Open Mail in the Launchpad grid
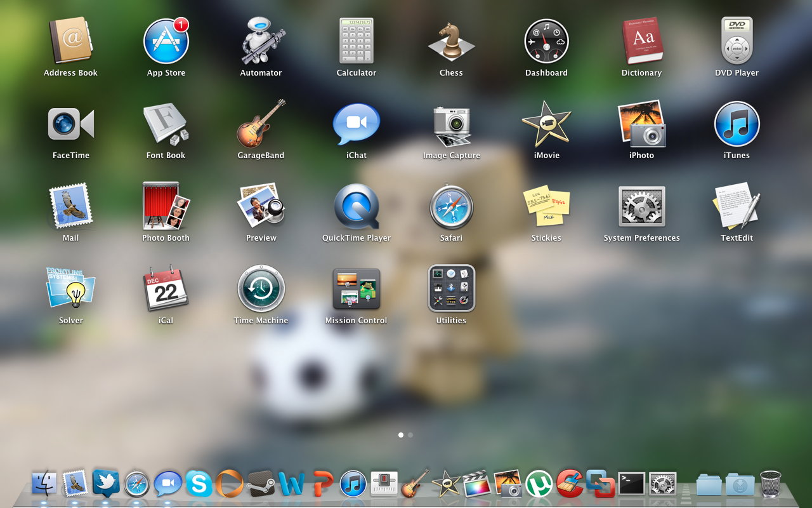Viewport: 812px width, 508px height. [71, 206]
